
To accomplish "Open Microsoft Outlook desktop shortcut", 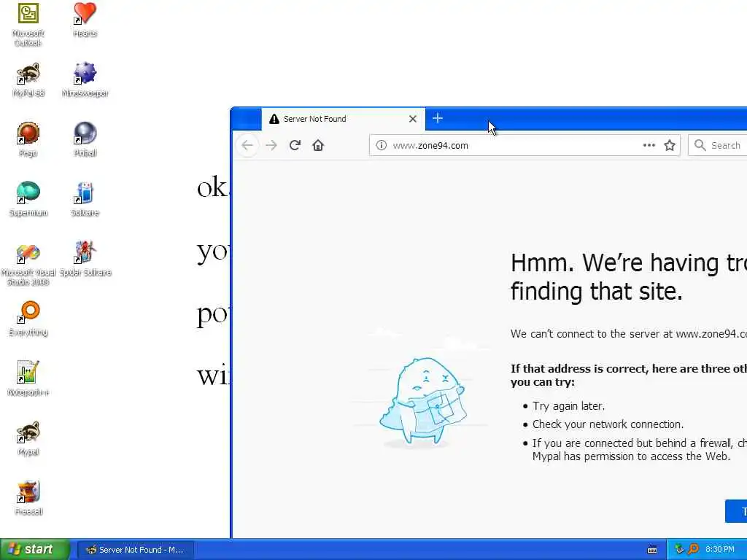I will [28, 24].
